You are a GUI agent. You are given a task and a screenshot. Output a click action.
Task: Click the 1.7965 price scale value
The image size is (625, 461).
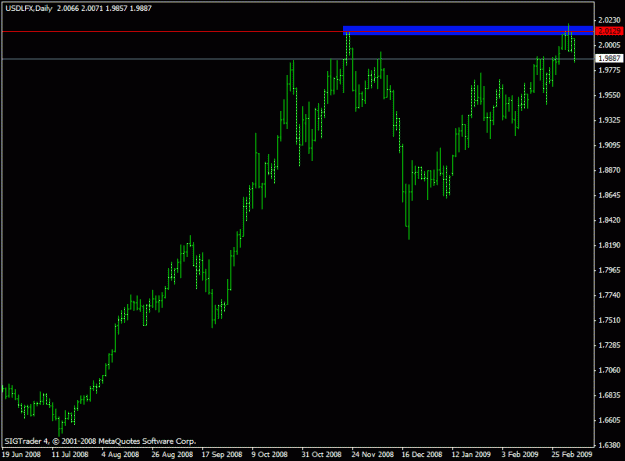point(609,270)
